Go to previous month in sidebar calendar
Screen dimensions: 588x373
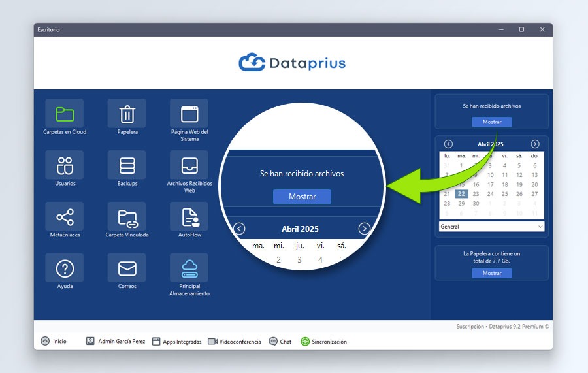point(448,144)
